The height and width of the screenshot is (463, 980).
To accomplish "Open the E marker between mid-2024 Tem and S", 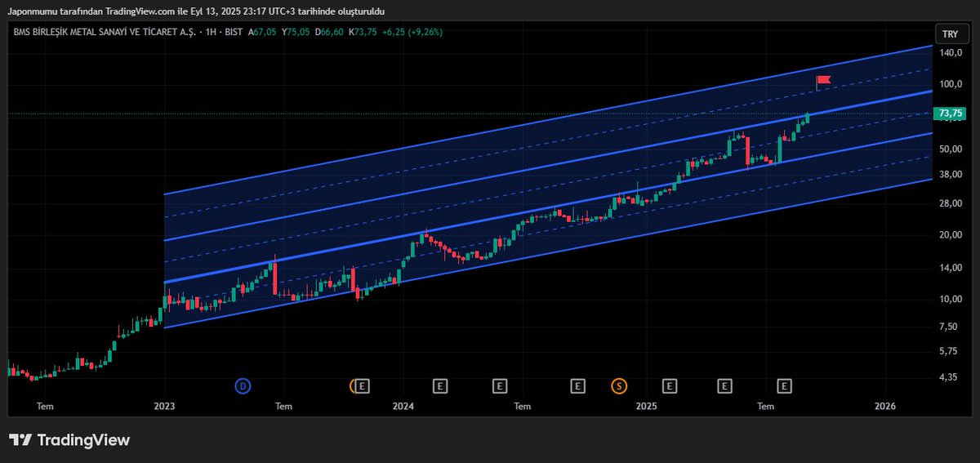I will (578, 385).
